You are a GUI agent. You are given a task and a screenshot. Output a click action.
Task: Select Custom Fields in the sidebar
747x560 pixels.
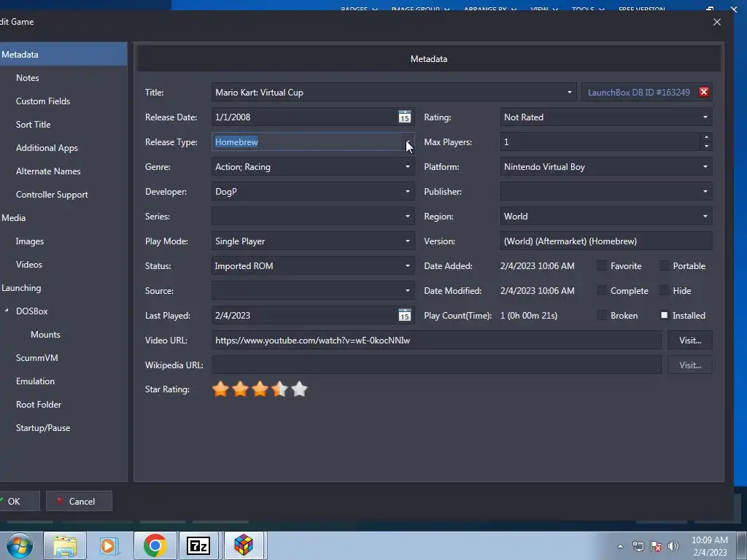pos(43,101)
